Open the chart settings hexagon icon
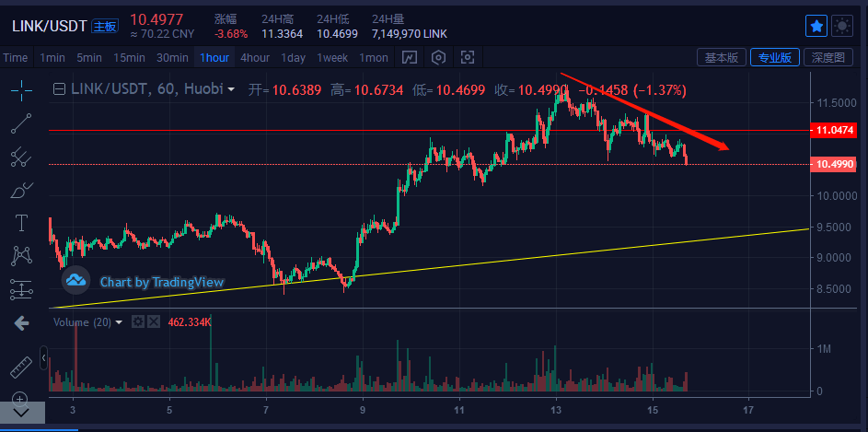Viewport: 868px width, 432px height. pos(438,57)
